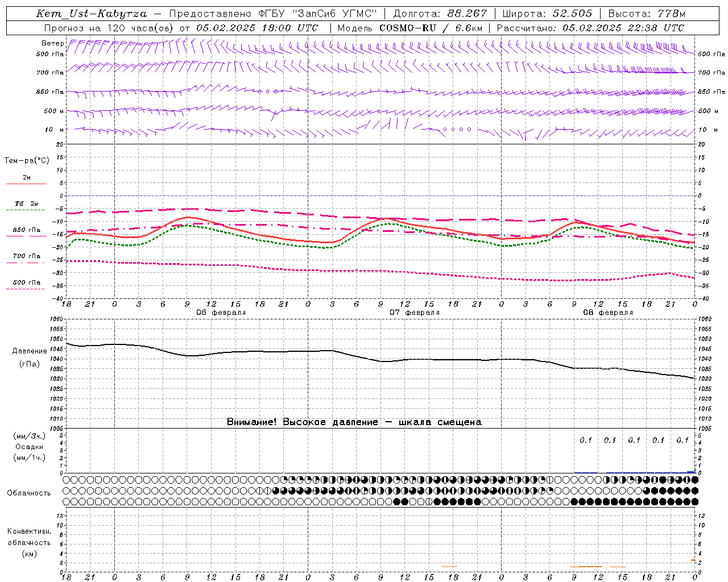The height and width of the screenshot is (582, 728).
Task: Click the date label 08 февраля
Action: [608, 313]
